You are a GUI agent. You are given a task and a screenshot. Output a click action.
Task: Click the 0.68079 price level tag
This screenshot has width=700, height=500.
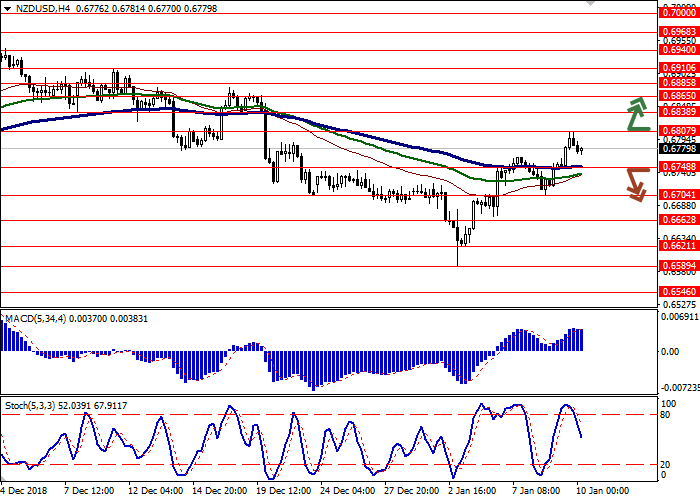(678, 131)
